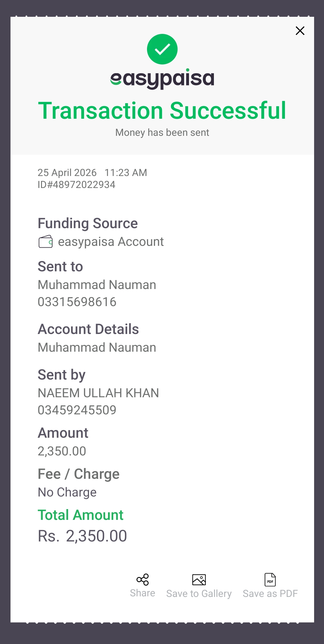
Task: Tap the transaction date 25 April 2026
Action: point(67,173)
